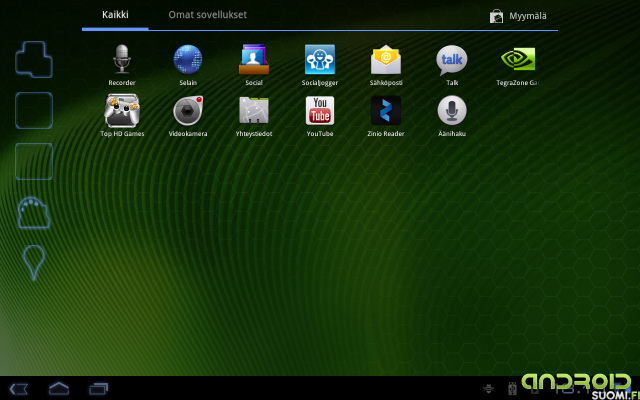Launch the YouTube app

[320, 116]
